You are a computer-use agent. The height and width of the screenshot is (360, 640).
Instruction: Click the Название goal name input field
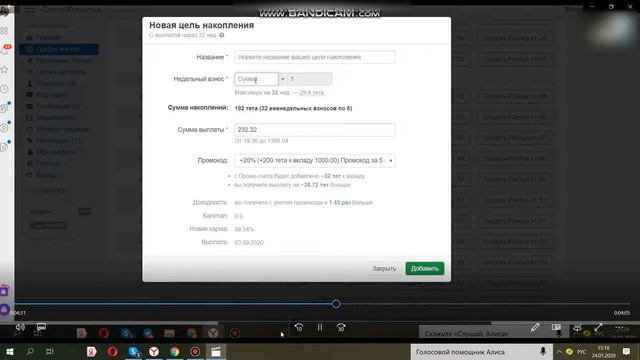[x=315, y=57]
